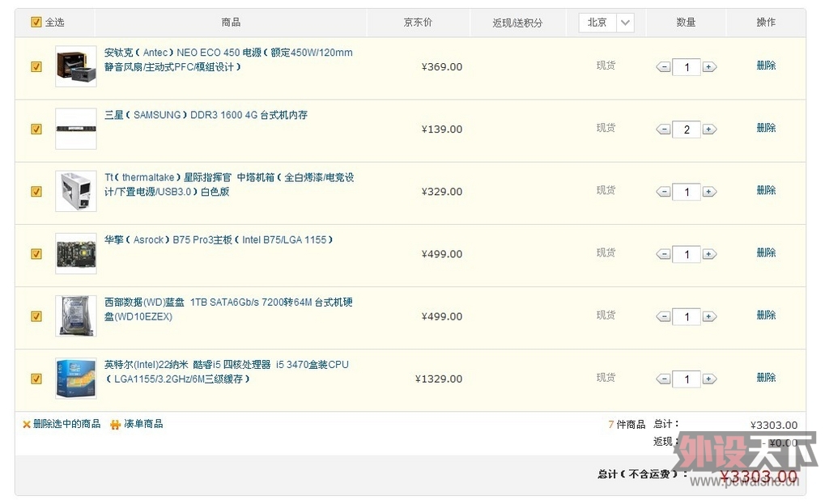Increase quantity of Thermaltake case
Viewport: 829px width, 504px height.
709,192
